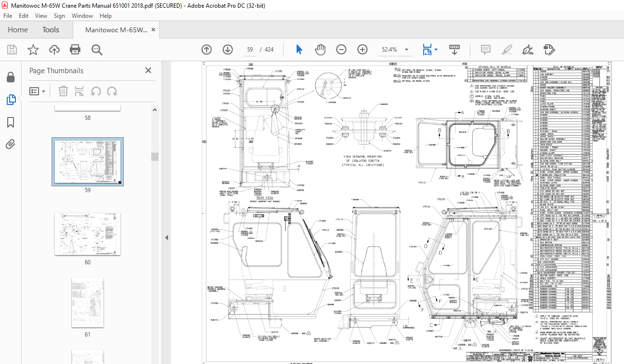Click the Fit Page width tool icon
624x364 pixels.
pos(427,50)
